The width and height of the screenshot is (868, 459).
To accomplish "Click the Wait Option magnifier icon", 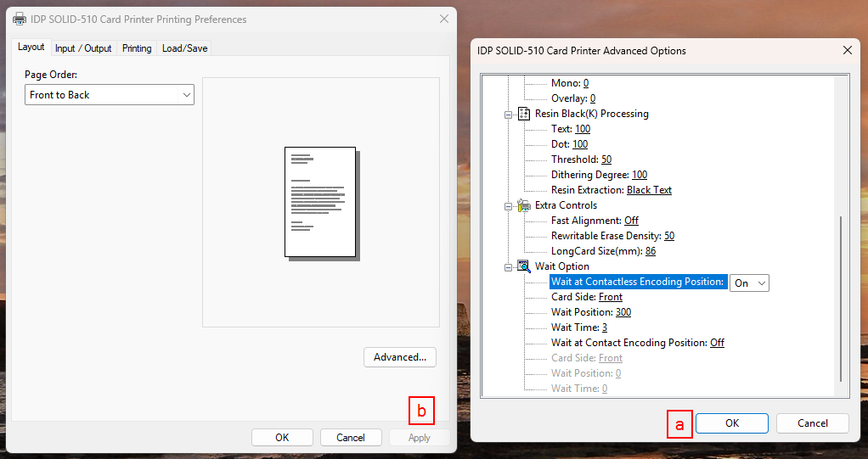I will coord(524,266).
